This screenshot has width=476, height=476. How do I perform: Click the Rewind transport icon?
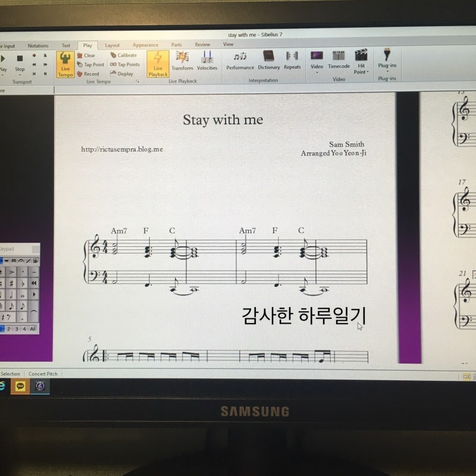point(35,64)
